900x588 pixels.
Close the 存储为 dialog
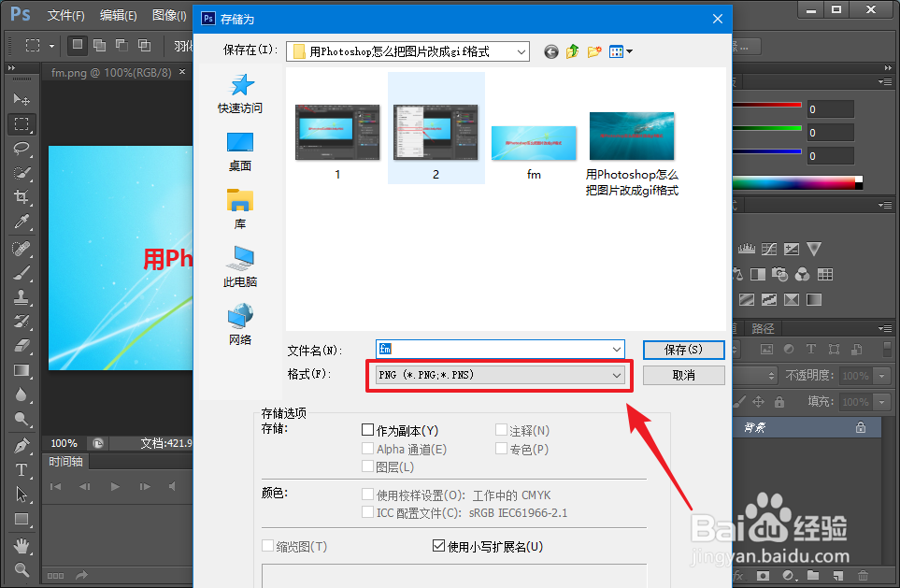[718, 19]
